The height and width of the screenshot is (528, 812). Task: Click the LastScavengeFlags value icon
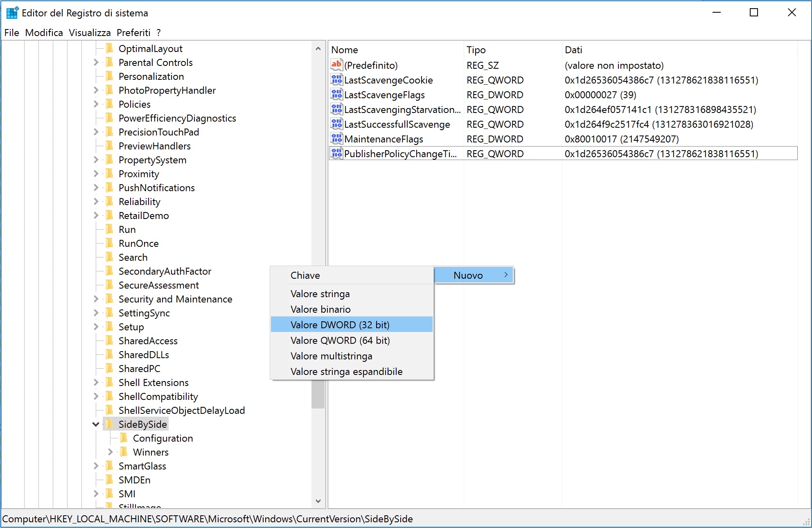coord(336,95)
